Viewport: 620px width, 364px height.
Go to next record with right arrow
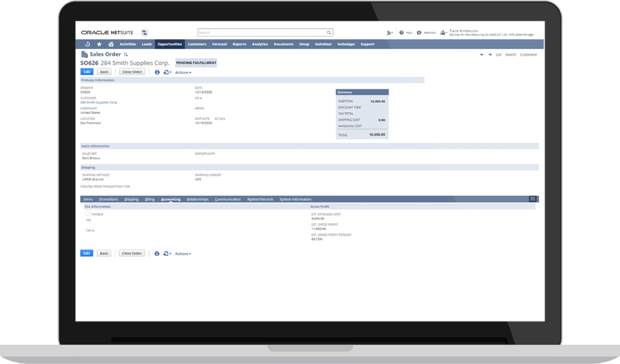tap(490, 55)
